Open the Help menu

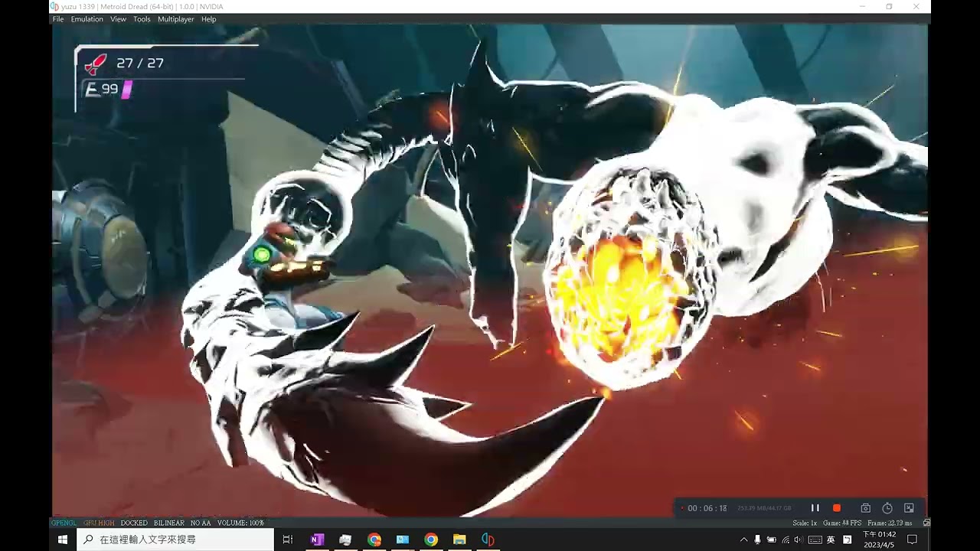[208, 19]
